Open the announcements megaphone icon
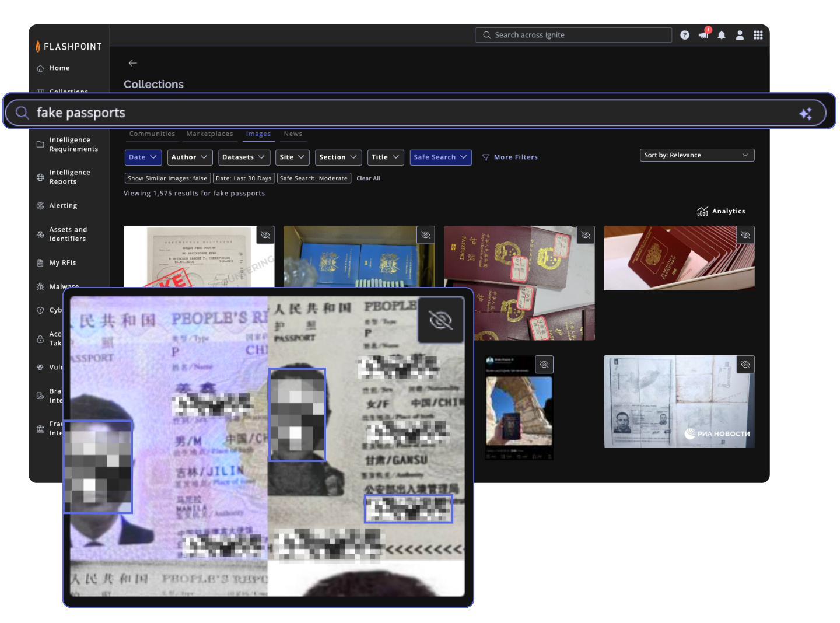This screenshot has height=623, width=840. [x=703, y=35]
